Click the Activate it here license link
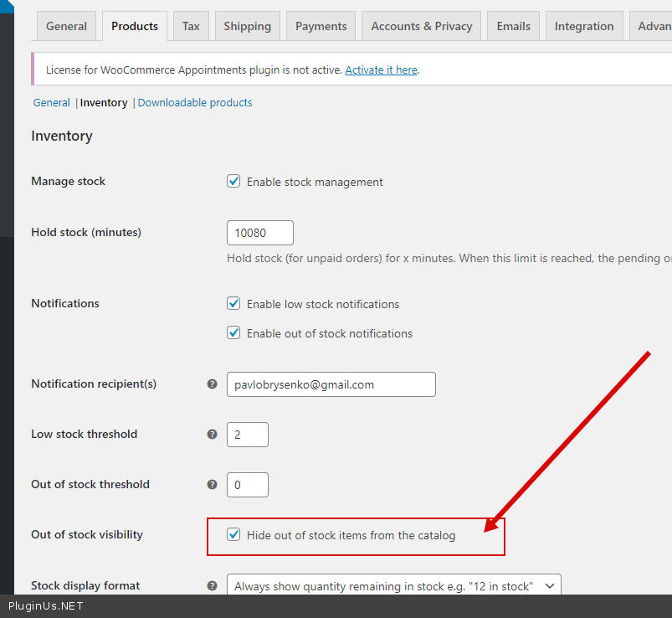The height and width of the screenshot is (618, 672). pos(381,70)
